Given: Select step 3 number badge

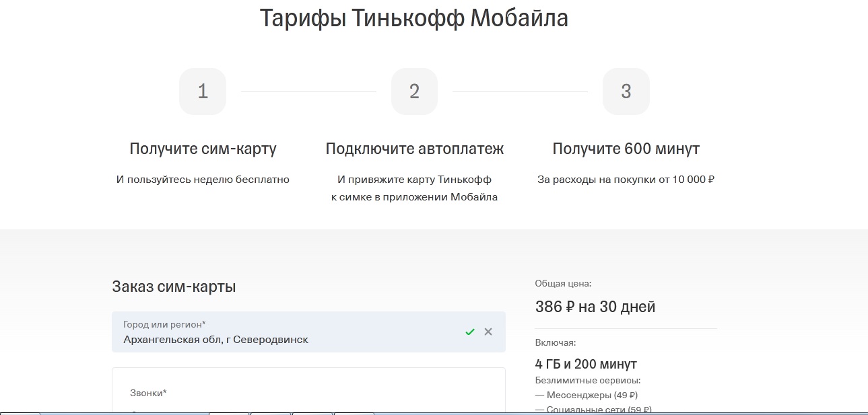Looking at the screenshot, I should pos(626,91).
